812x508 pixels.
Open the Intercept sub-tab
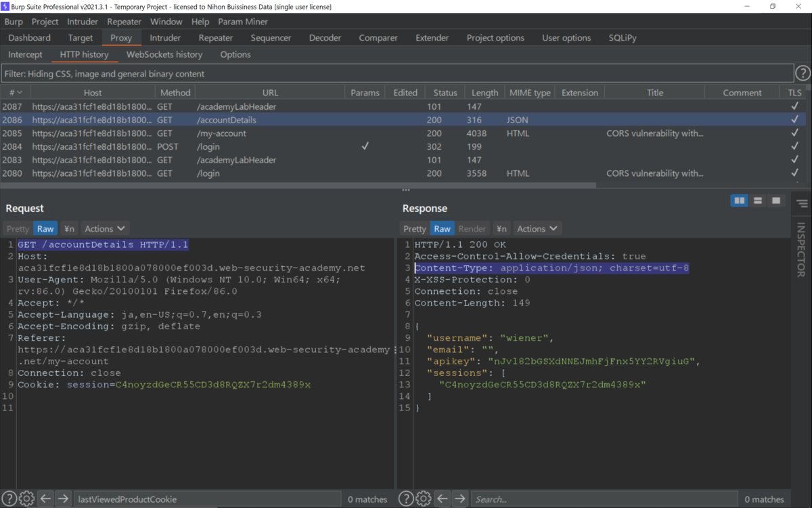pos(25,54)
